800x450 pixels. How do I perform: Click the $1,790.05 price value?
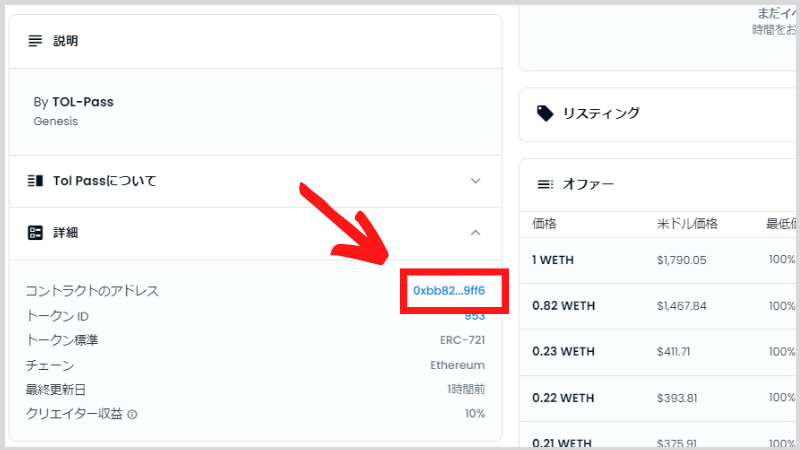click(x=682, y=260)
